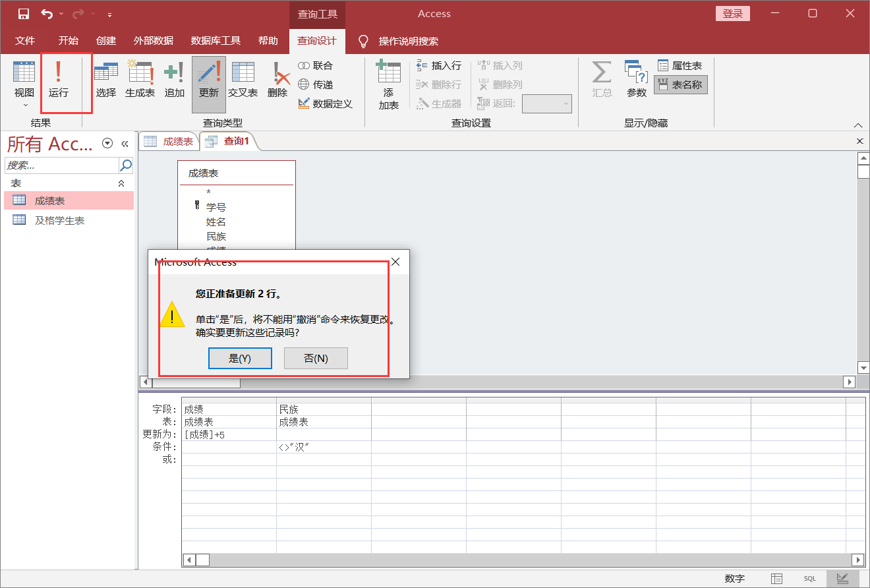Open the 视图 view button
Screen dimensions: 870x588
coord(24,84)
